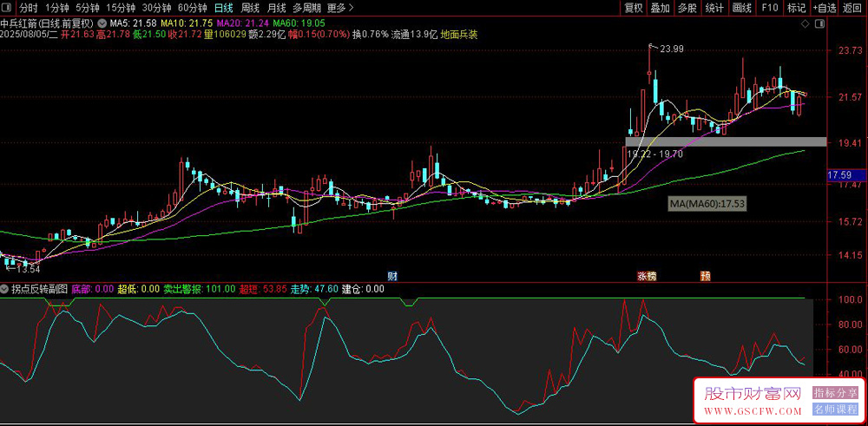The height and width of the screenshot is (426, 868).
Task: Click the 预 marker on the timeline
Action: pos(705,276)
